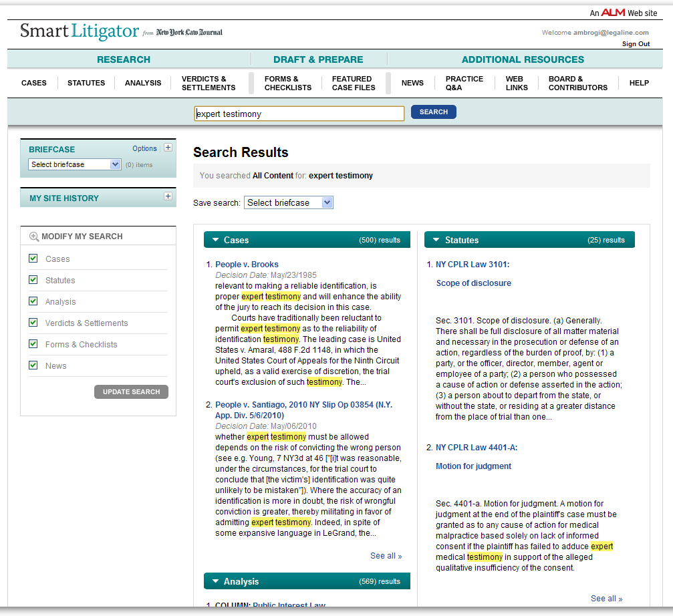This screenshot has height=616, width=673.
Task: Click the Update Search button
Action: (x=132, y=392)
